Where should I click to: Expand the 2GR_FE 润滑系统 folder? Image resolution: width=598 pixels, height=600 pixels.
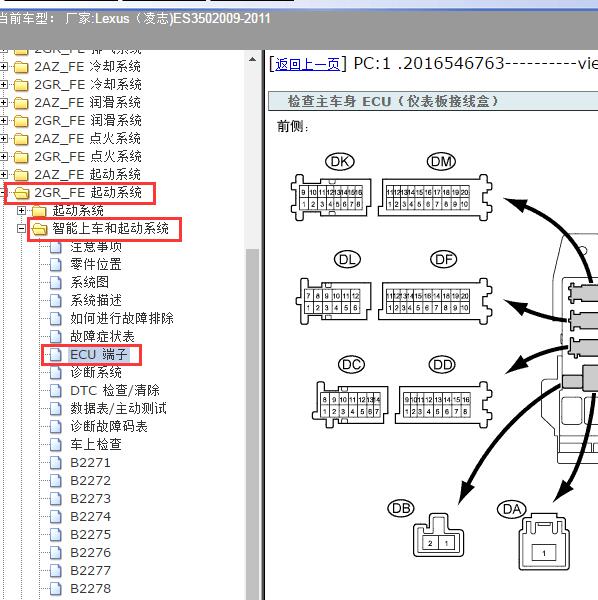coord(3,121)
